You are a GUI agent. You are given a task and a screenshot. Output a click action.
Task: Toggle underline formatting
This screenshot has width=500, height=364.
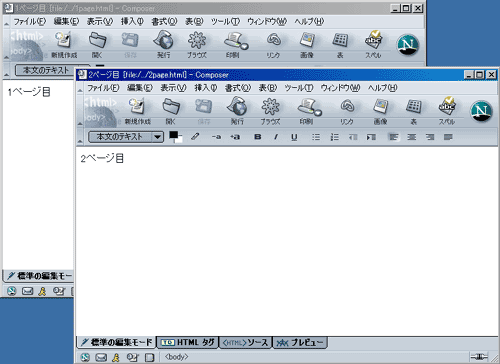coord(294,137)
